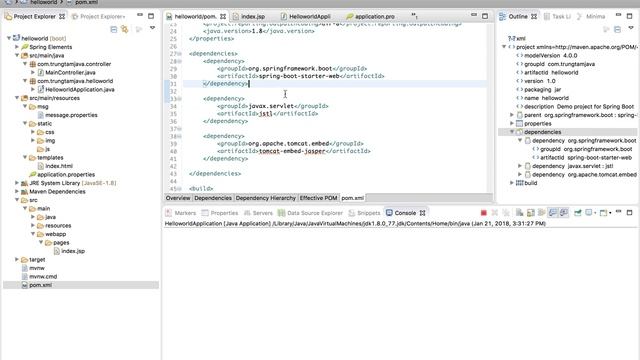Expand parent node in Outline

tap(512, 115)
